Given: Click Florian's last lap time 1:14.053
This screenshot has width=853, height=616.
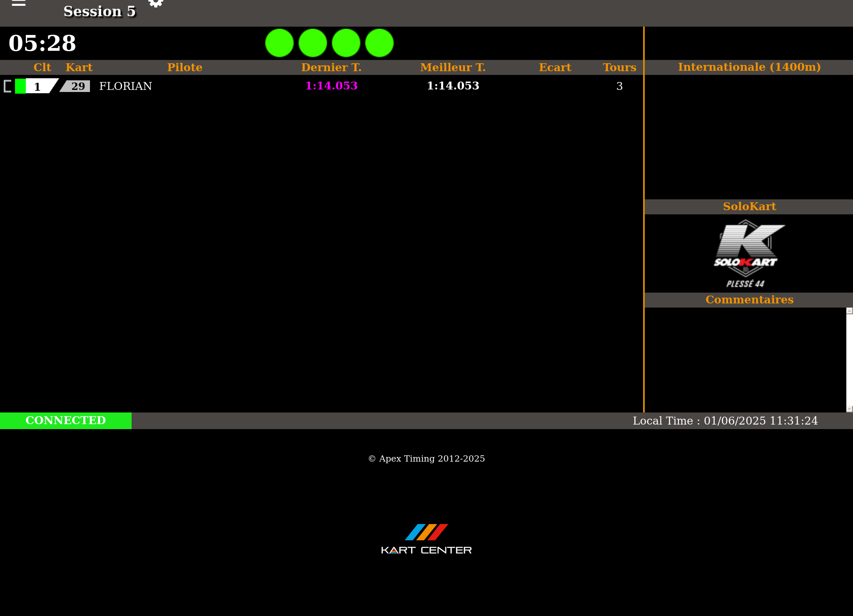Looking at the screenshot, I should click(331, 86).
